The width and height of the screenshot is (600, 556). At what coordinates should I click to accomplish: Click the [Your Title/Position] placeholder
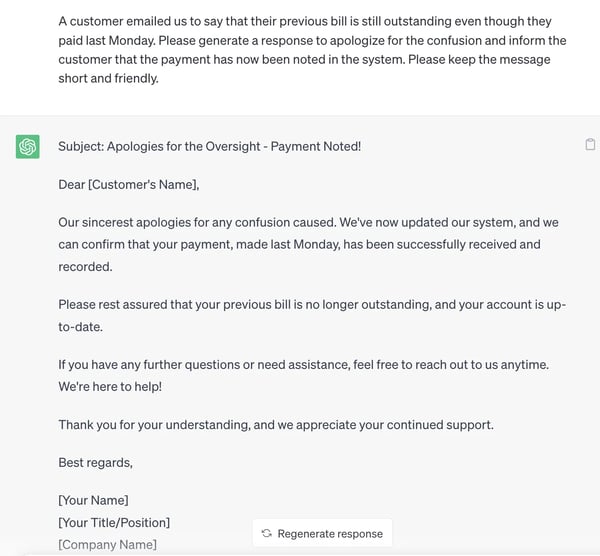click(x=114, y=522)
